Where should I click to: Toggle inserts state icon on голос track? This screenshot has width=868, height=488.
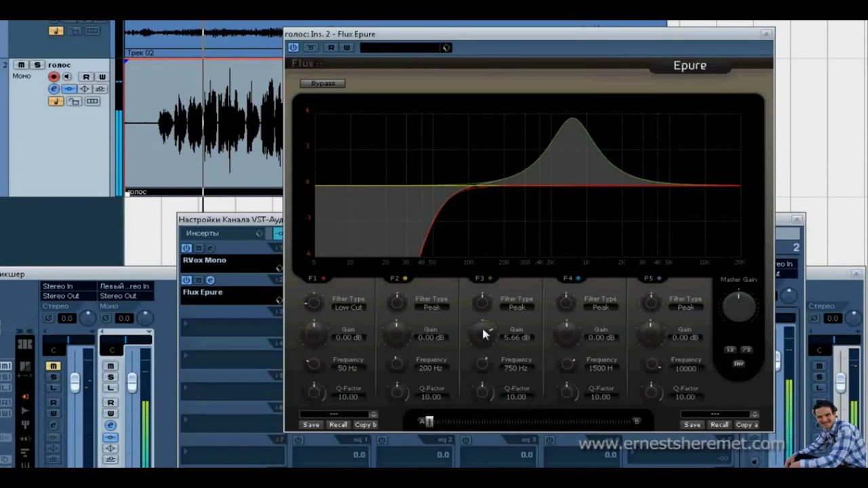(x=69, y=89)
